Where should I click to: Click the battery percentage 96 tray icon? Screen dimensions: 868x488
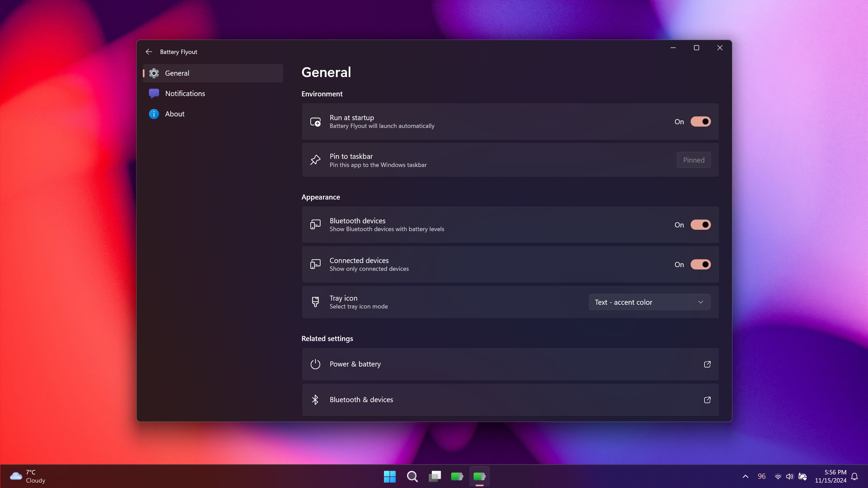pos(761,476)
